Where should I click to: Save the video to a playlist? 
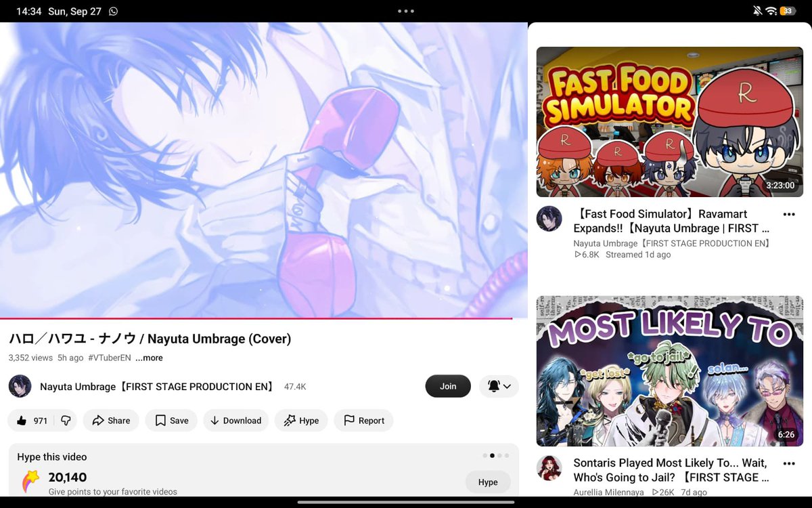pyautogui.click(x=171, y=421)
